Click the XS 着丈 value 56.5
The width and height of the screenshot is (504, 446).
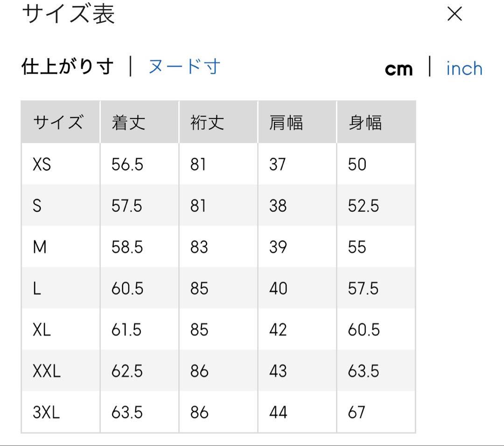127,164
